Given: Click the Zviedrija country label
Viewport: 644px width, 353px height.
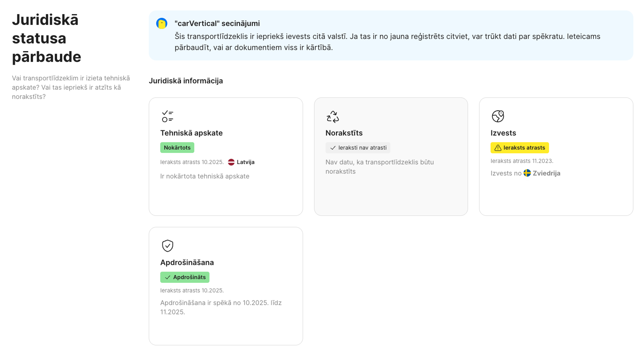Looking at the screenshot, I should [546, 173].
